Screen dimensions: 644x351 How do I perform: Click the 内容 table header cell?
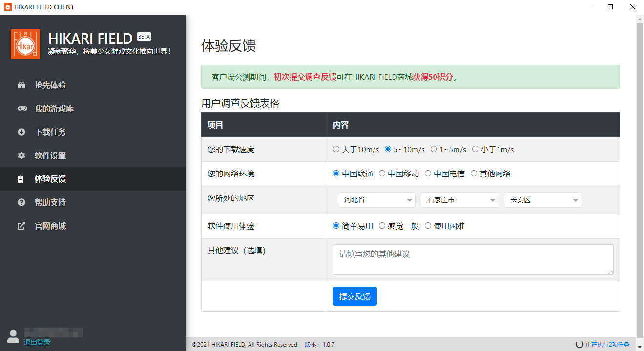click(474, 125)
